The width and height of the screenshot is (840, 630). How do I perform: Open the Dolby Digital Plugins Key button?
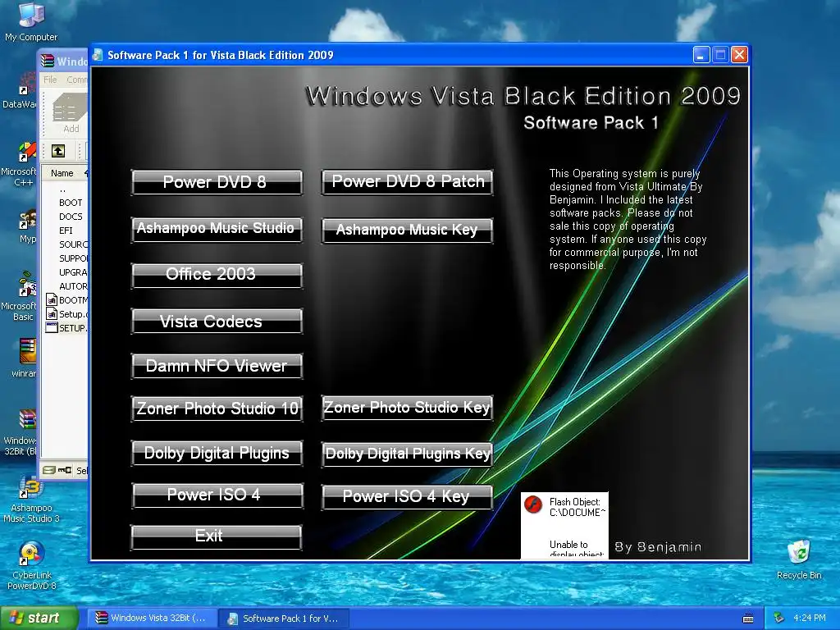point(407,454)
